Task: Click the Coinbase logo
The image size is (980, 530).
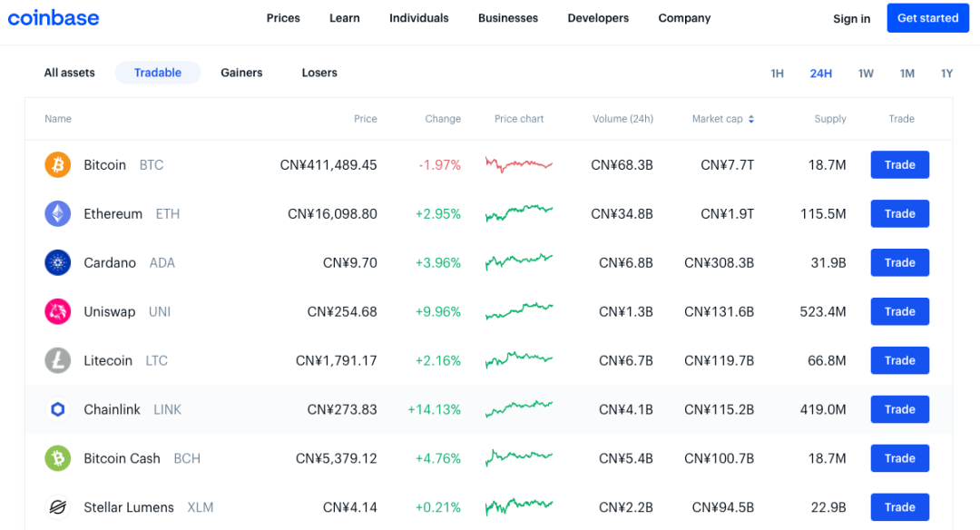Action: 54,18
